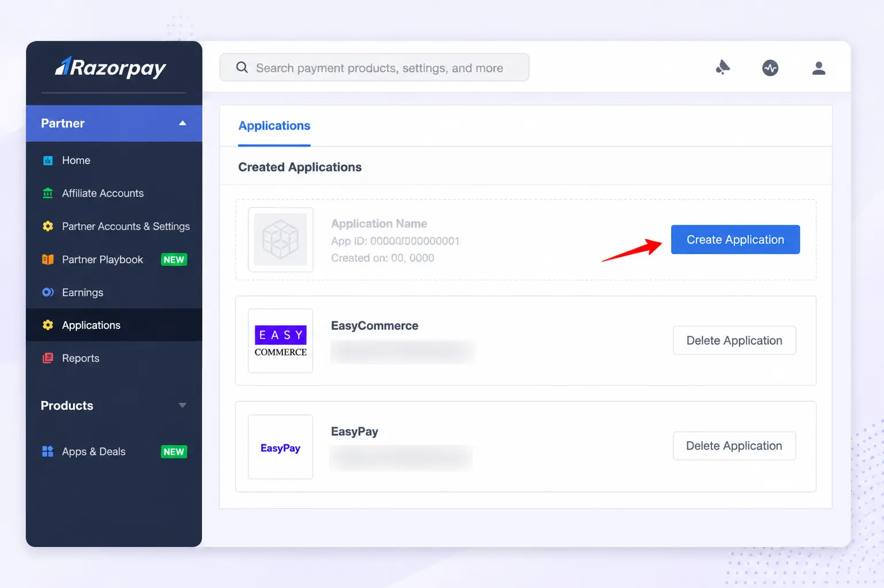
Task: Open the activity pulse icon
Action: point(770,68)
